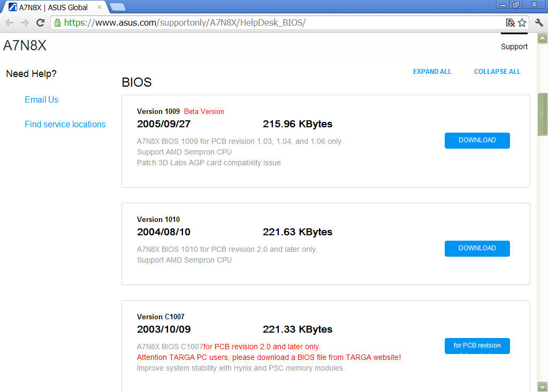Minimize the browser window
Image resolution: width=548 pixels, height=392 pixels.
[503, 5]
